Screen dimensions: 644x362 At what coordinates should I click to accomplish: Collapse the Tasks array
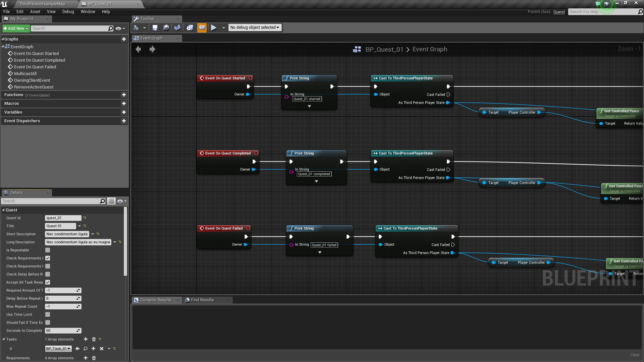point(3,339)
